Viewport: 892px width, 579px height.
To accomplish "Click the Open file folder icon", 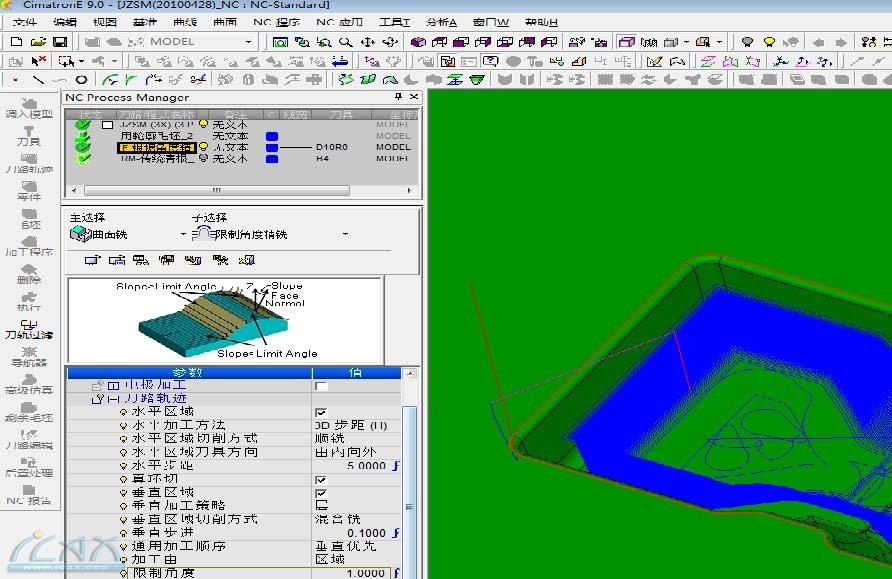I will 38,42.
